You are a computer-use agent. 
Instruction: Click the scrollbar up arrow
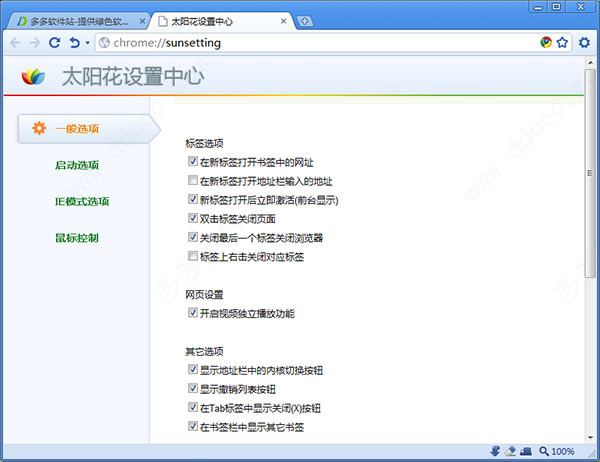pyautogui.click(x=590, y=62)
